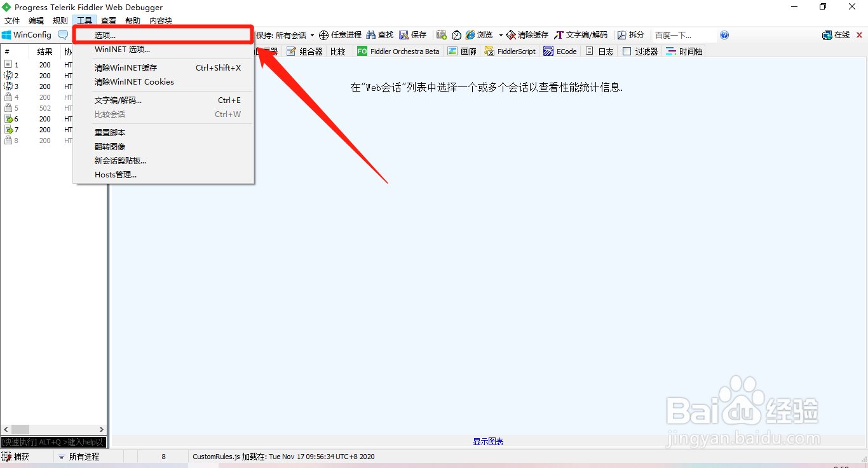This screenshot has height=468, width=868.
Task: Click the 所有进程 filter icon in status bar
Action: pos(62,457)
